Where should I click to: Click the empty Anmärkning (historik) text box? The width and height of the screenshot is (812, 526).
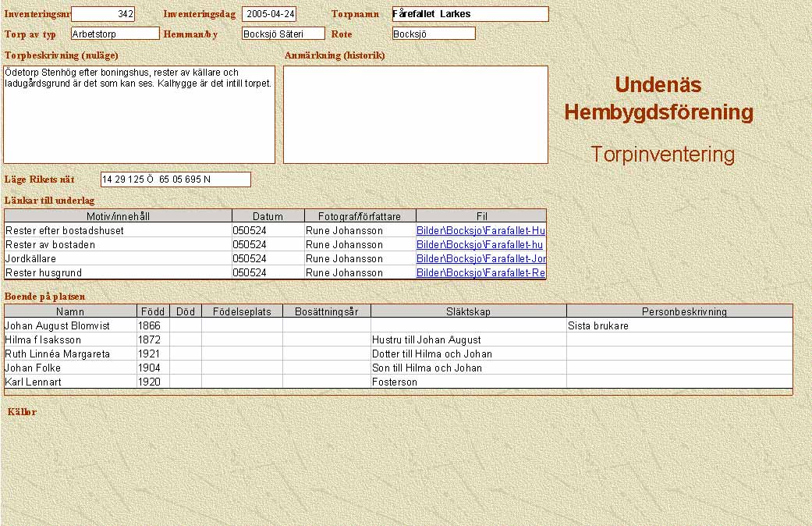click(415, 114)
